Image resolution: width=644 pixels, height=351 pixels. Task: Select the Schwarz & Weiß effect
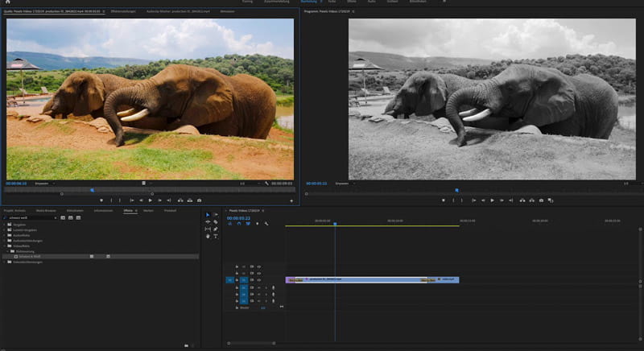point(30,257)
